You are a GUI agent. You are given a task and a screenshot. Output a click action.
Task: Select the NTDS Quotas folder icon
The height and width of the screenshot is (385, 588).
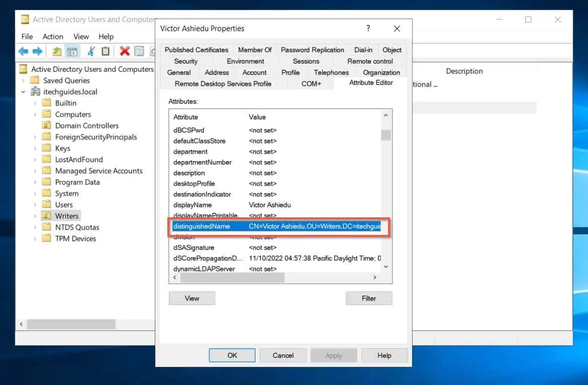(x=47, y=227)
